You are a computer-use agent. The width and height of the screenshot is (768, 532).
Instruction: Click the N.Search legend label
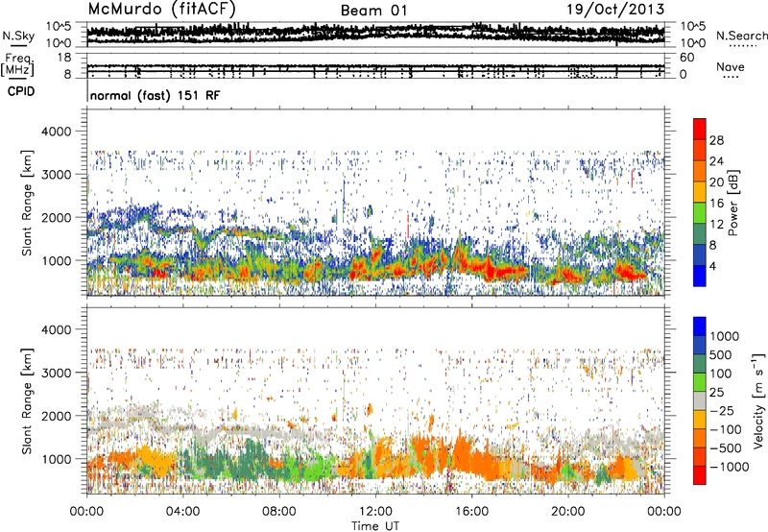(741, 36)
